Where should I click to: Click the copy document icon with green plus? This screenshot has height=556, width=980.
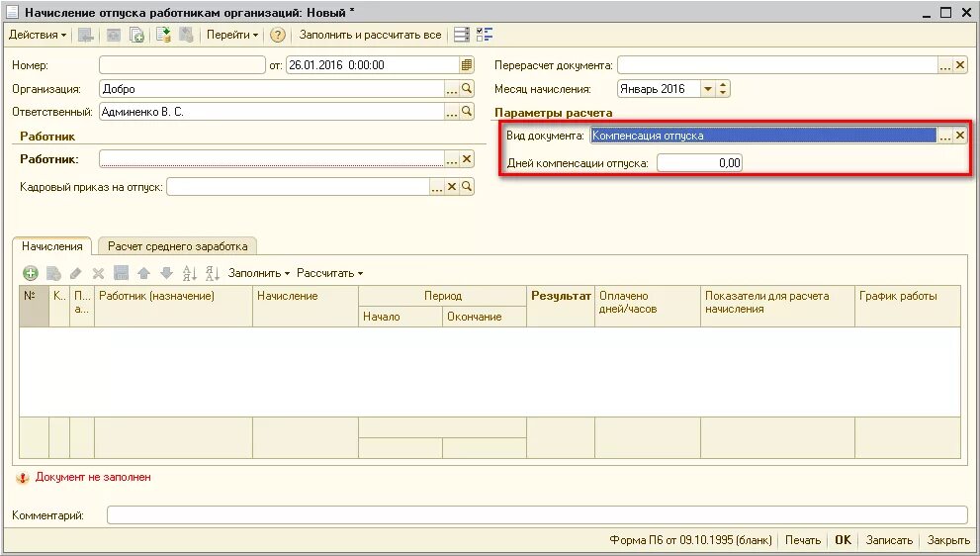coord(136,35)
